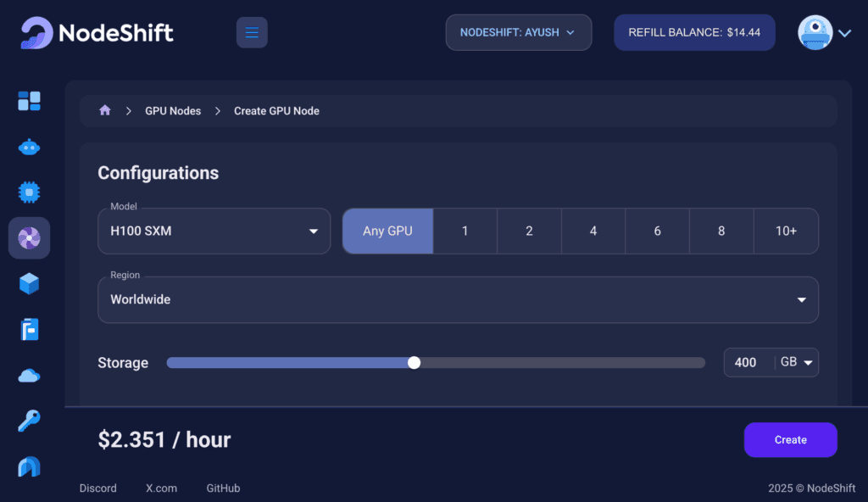Open the document files icon in sidebar

coord(30,330)
